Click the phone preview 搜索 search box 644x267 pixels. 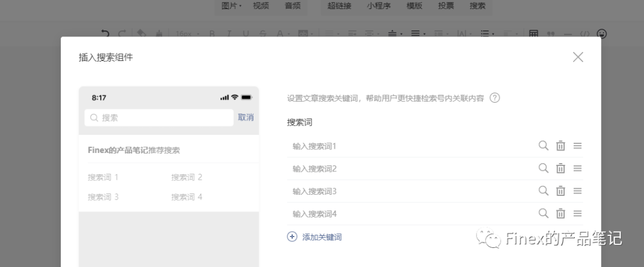(159, 118)
